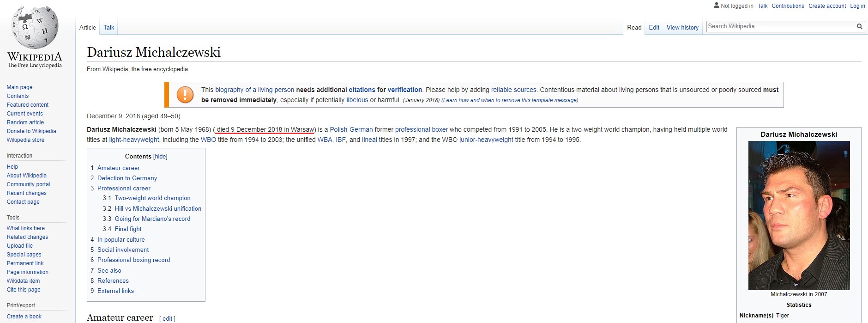Viewport: 868px width, 323px height.
Task: Jump to External links section
Action: tap(115, 291)
